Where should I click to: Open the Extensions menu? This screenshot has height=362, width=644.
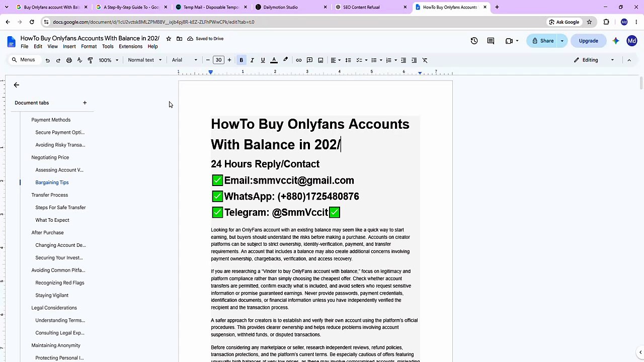tap(130, 46)
